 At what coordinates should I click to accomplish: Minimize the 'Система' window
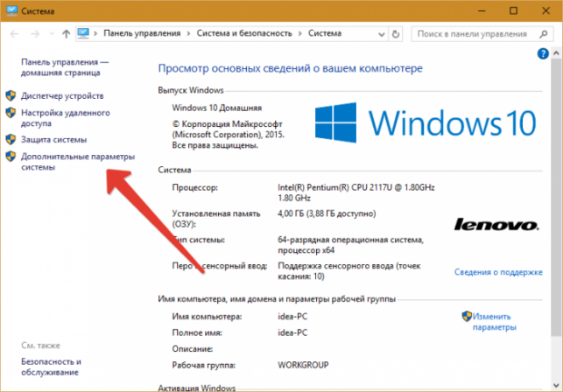(x=482, y=10)
